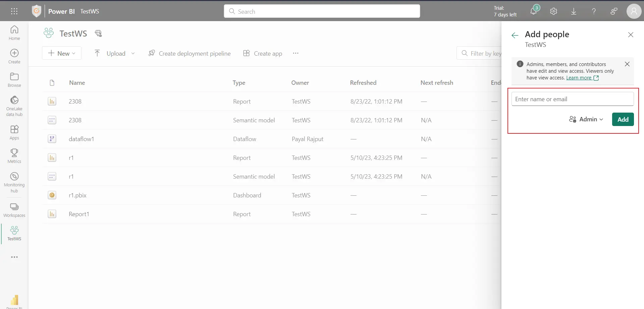Open Report1 by name
This screenshot has width=644, height=309.
click(x=79, y=214)
